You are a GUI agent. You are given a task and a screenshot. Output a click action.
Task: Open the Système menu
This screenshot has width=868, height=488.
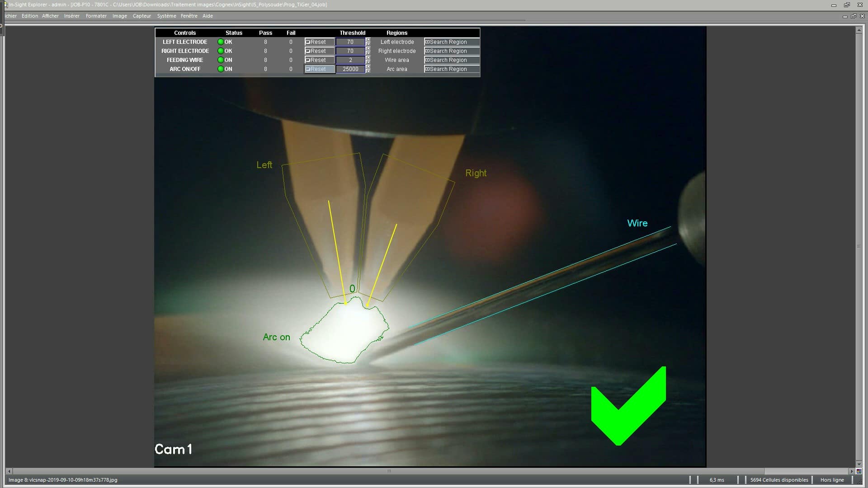[166, 16]
